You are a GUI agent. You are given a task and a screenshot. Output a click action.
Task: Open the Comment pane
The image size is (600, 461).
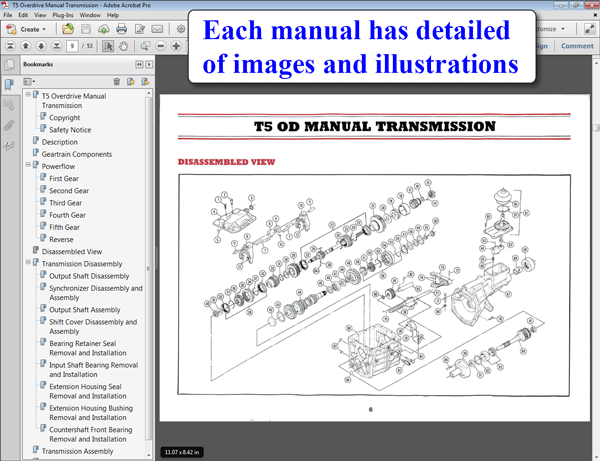click(x=577, y=46)
